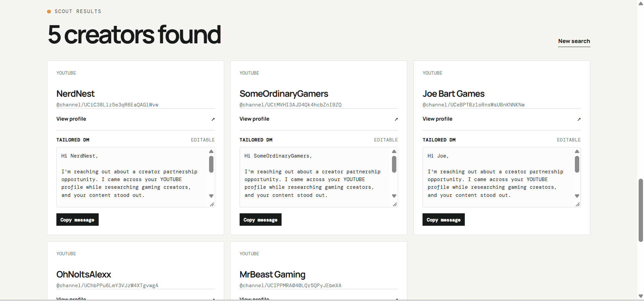Click page scrollbar up arrow
This screenshot has width=644, height=301.
click(641, 3)
